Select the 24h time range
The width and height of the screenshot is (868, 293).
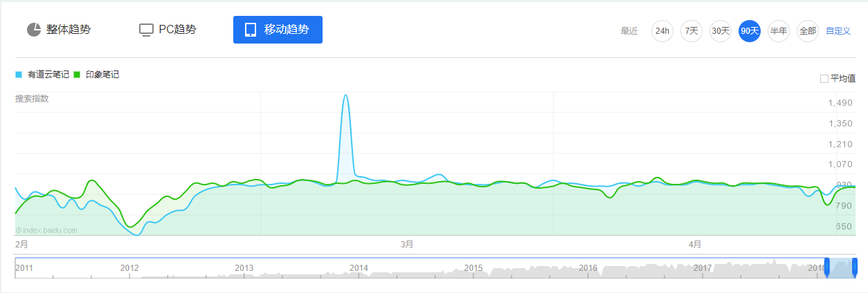662,31
